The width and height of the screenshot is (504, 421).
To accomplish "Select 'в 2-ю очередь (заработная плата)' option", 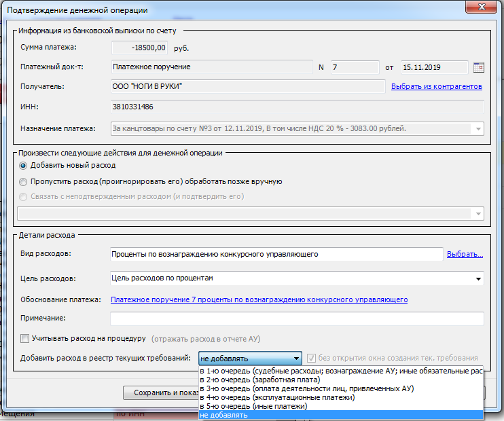I will [x=272, y=380].
